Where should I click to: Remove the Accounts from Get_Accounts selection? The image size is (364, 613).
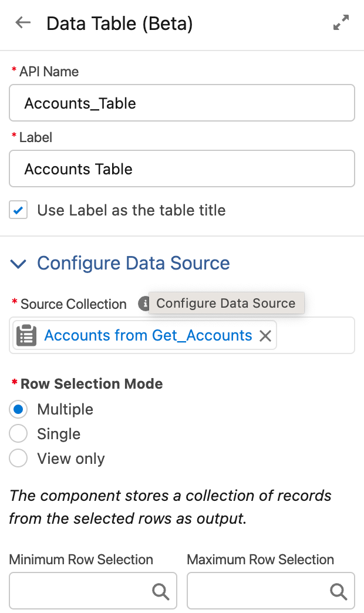coord(265,335)
